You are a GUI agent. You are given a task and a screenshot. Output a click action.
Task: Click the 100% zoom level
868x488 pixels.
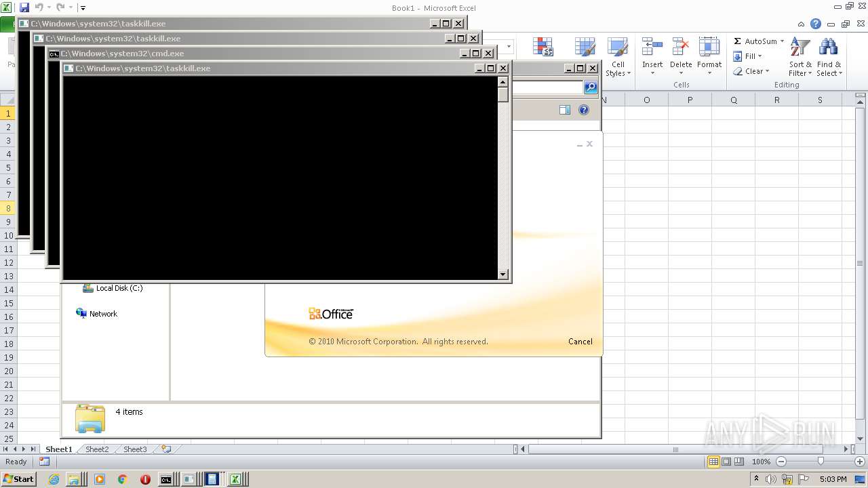(761, 462)
